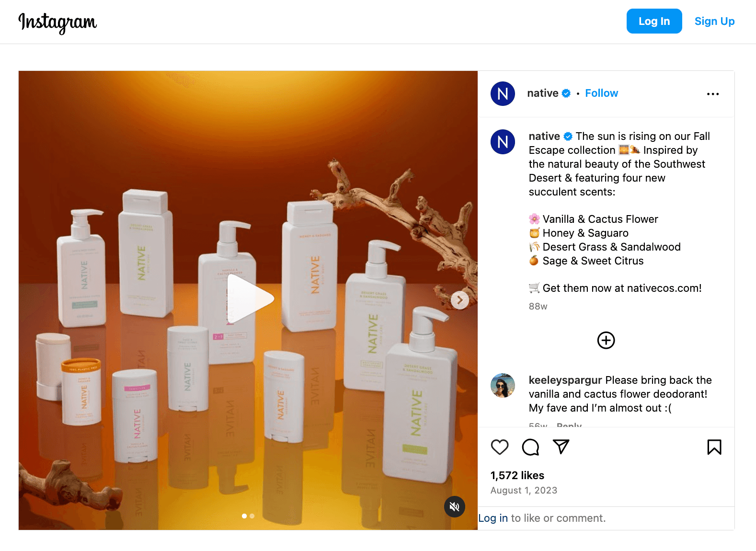The width and height of the screenshot is (756, 551).
Task: Click the 'Log in' link to comment
Action: 493,518
